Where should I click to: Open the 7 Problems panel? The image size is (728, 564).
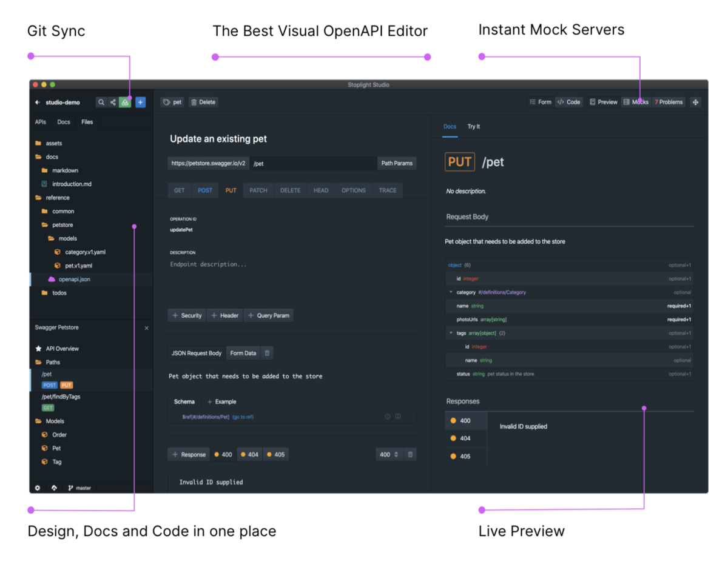click(669, 102)
